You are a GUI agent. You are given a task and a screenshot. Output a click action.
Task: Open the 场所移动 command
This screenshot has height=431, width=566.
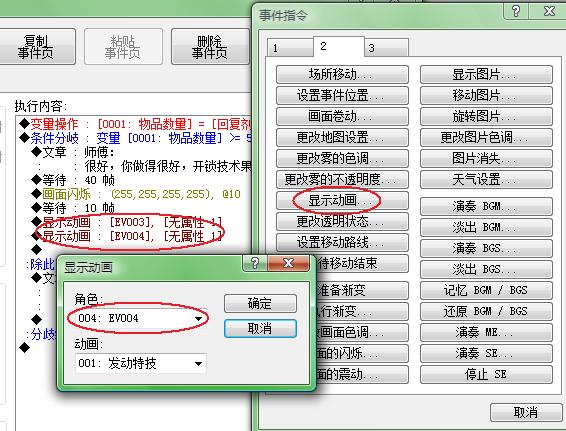tap(342, 74)
